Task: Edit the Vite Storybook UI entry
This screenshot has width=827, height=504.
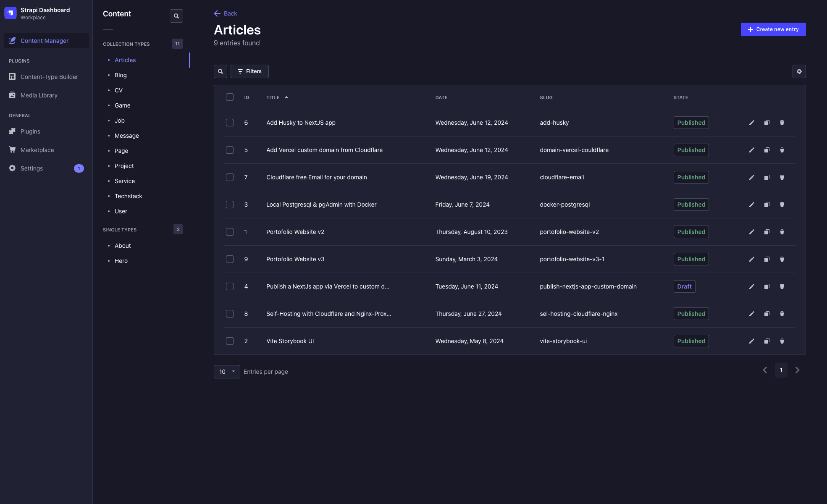Action: pos(751,341)
